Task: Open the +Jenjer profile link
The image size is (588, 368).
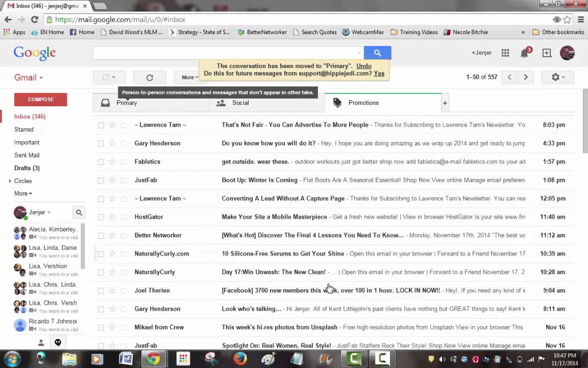Action: [481, 53]
